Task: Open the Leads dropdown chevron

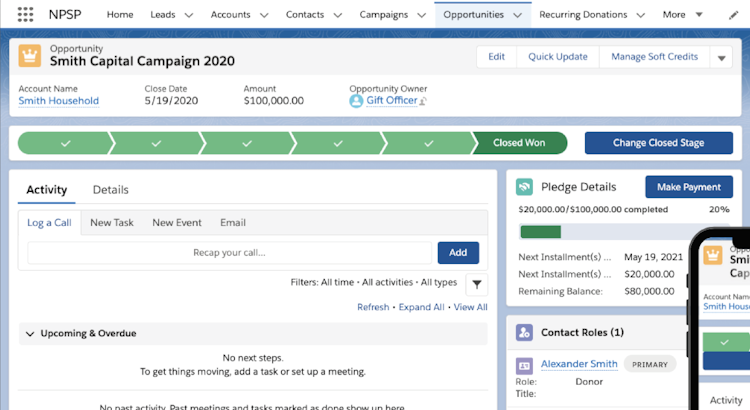Action: coord(189,15)
